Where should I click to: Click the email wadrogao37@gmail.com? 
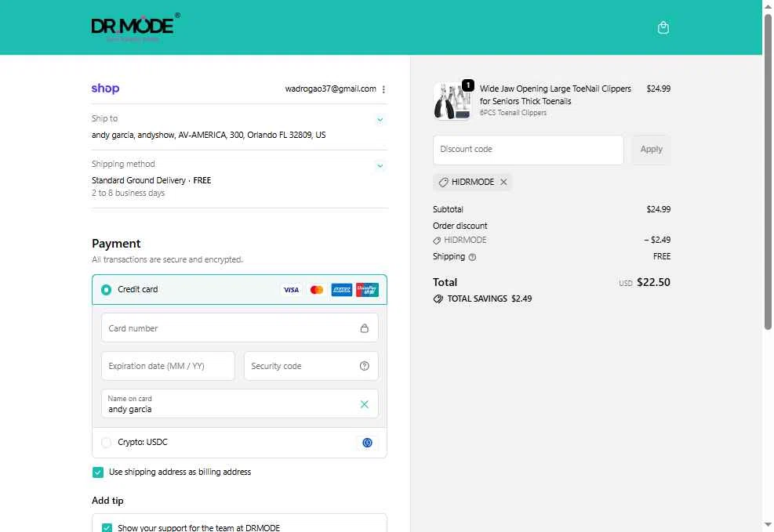(330, 89)
